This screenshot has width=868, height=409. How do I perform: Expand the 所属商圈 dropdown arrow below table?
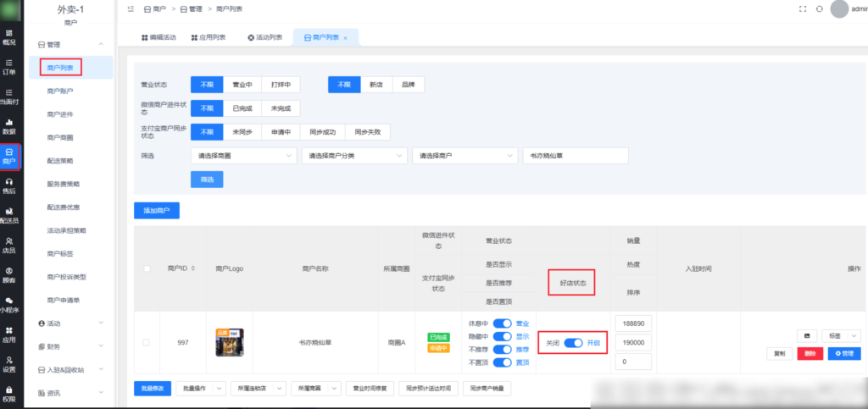coord(335,389)
